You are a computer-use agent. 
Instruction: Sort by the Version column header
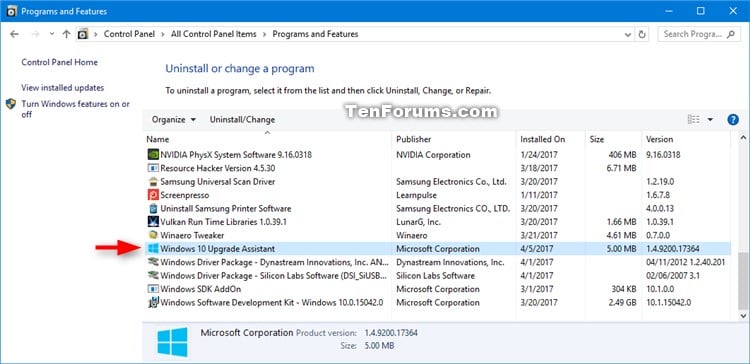pos(686,139)
